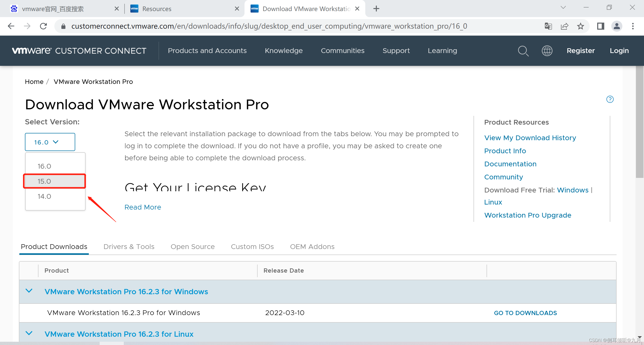Go to Home breadcrumb
This screenshot has width=644, height=345.
click(34, 82)
